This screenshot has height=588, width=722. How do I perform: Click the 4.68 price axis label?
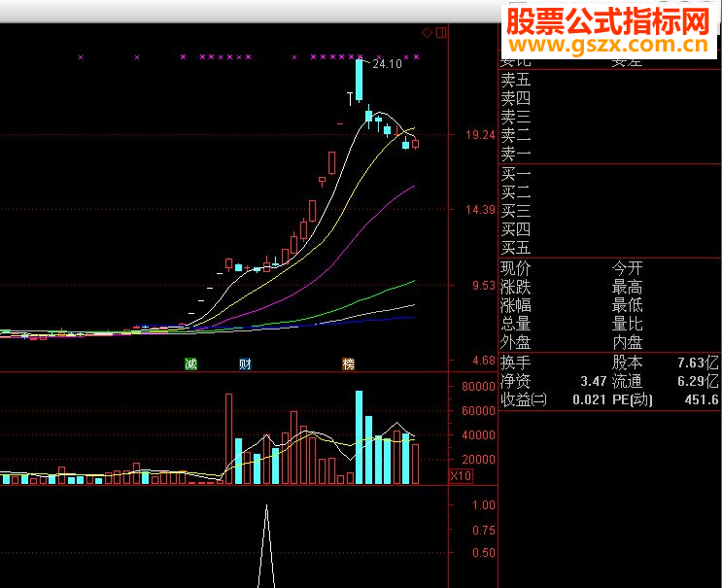click(x=484, y=361)
